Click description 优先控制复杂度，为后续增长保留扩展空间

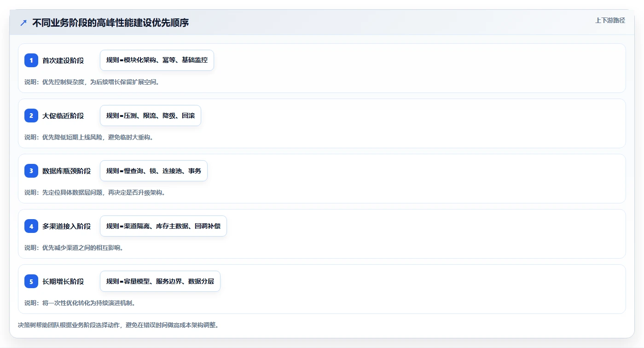pos(92,82)
